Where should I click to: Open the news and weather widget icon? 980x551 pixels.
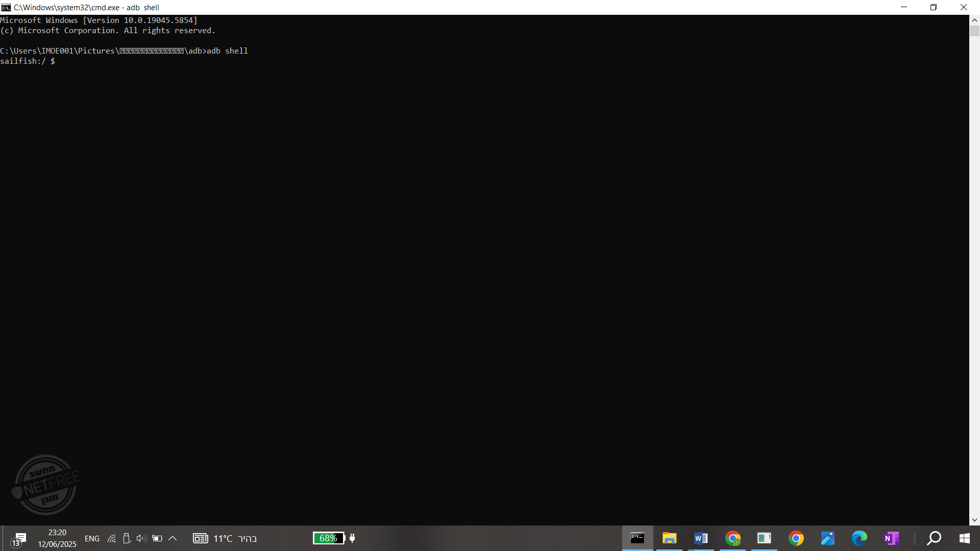point(200,538)
